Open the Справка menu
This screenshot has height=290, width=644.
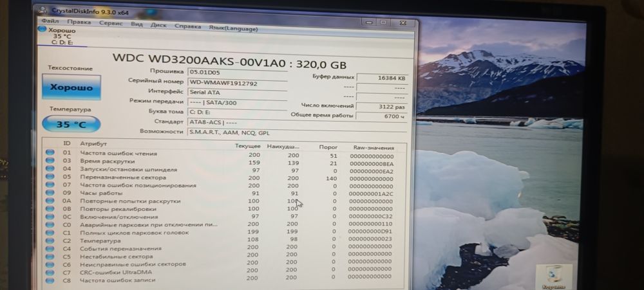187,26
